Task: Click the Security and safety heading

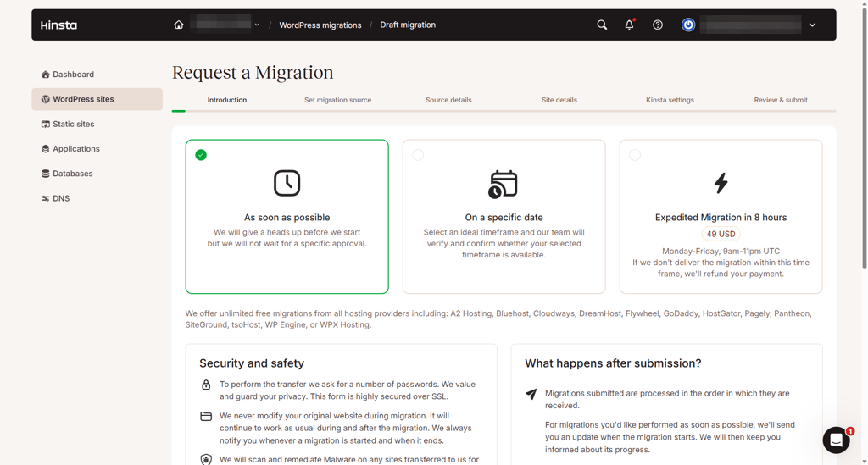Action: tap(252, 363)
